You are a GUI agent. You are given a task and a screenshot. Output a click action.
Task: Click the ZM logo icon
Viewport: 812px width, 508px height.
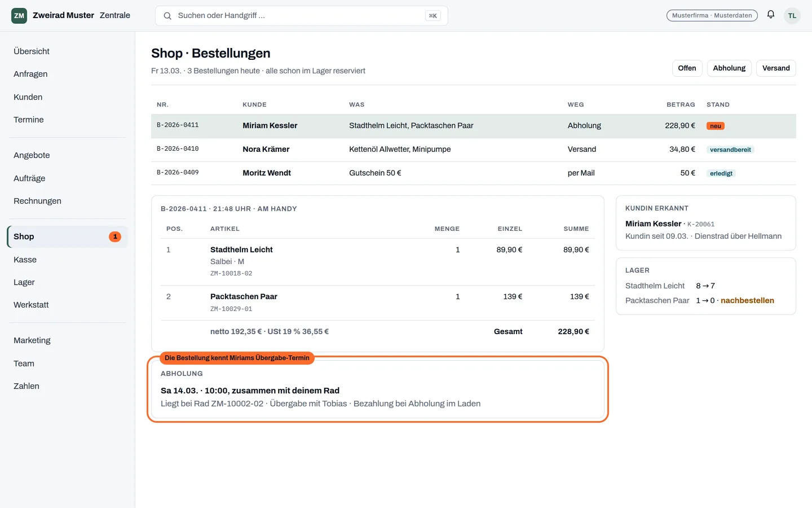(x=19, y=16)
